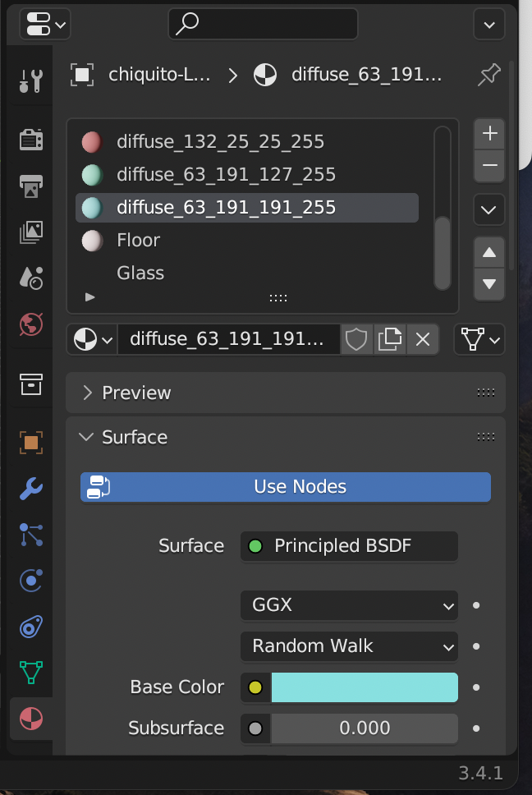
Task: Open the Modifiers wrench tab
Action: (31, 489)
